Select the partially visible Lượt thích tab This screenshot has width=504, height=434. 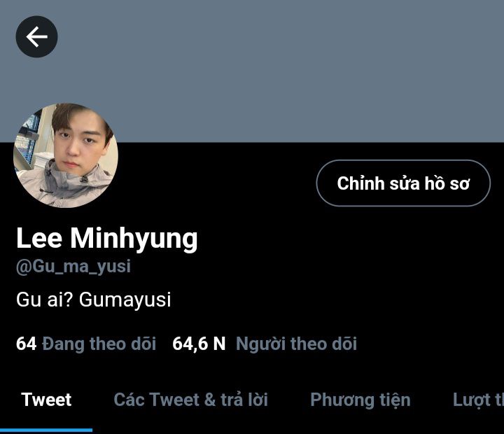(x=478, y=400)
